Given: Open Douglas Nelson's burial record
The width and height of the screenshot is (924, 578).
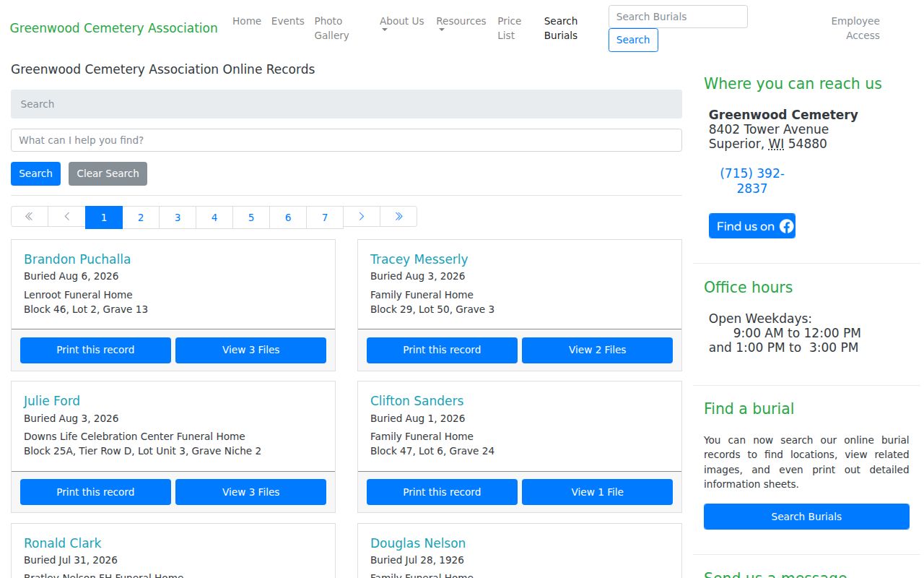Looking at the screenshot, I should [418, 543].
